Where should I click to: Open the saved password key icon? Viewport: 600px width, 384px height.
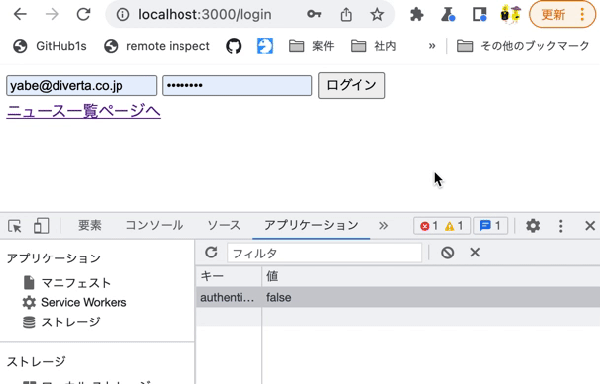(x=314, y=15)
